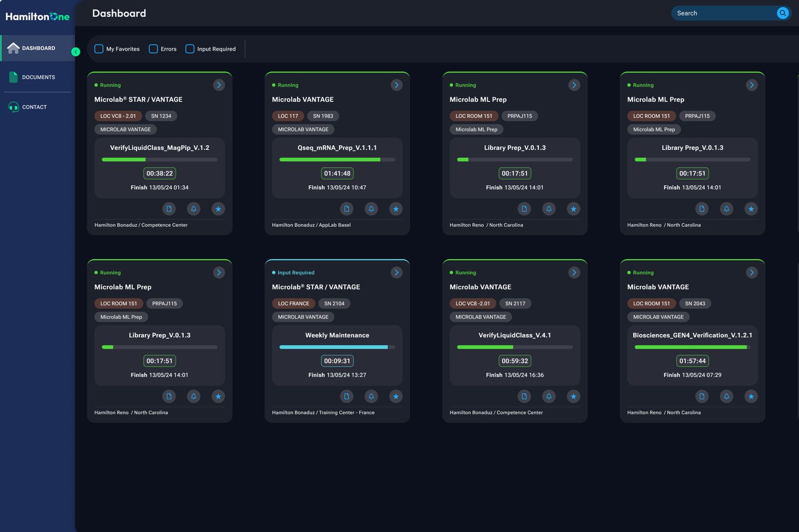
Task: Open chevron arrow on Input Required card
Action: 397,272
